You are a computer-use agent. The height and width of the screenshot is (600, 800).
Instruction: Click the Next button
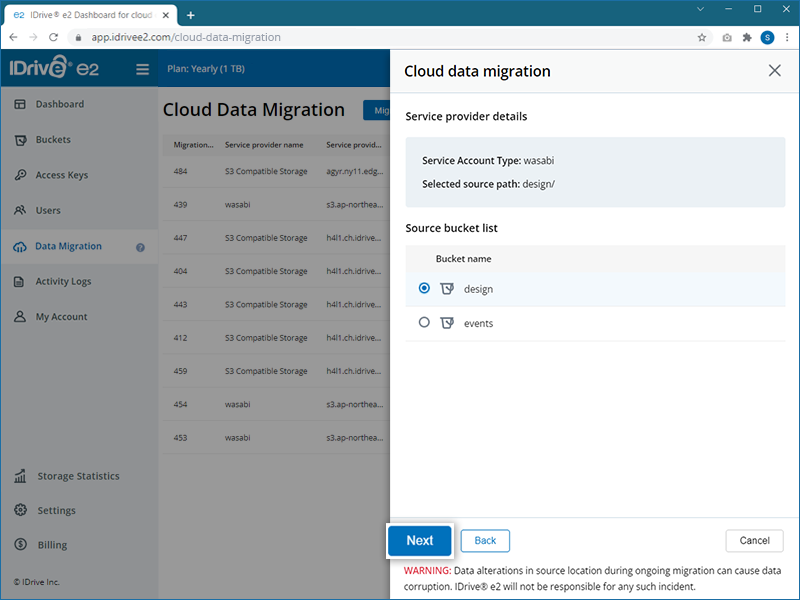click(419, 540)
